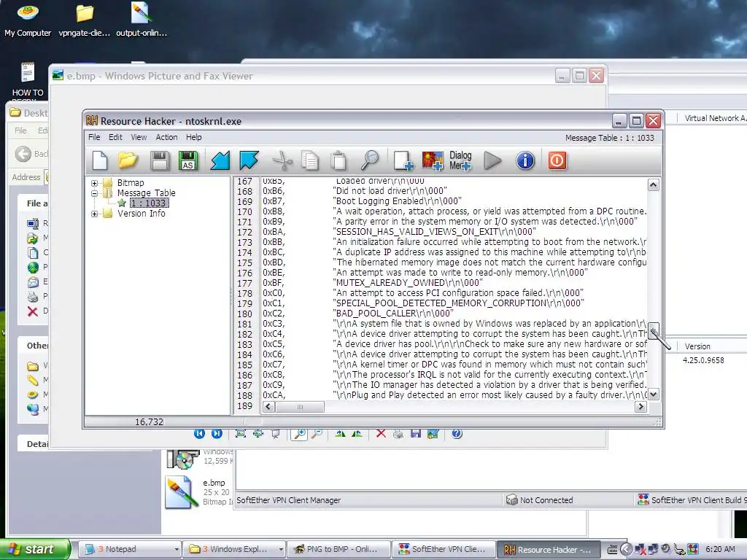Open a file with the yellow folder icon
The height and width of the screenshot is (560, 747).
pos(128,160)
